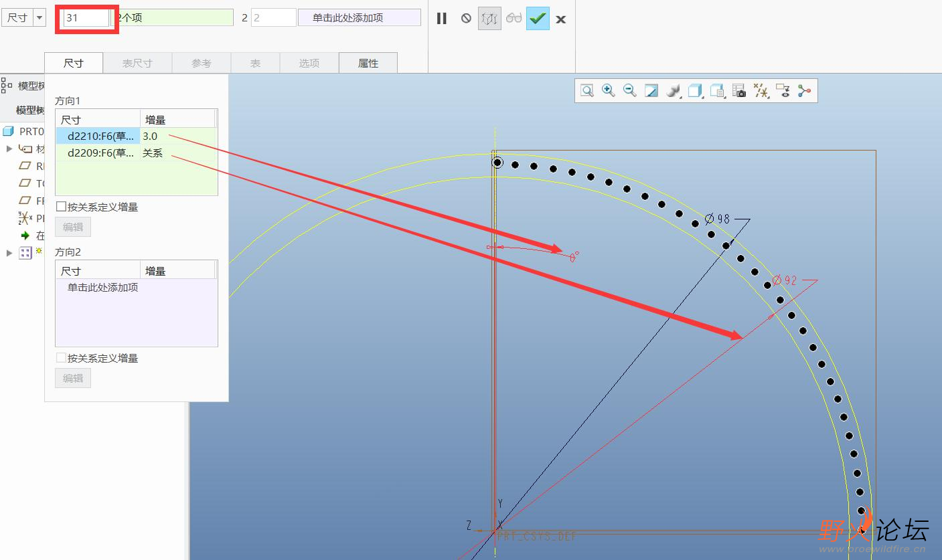Click the spin center tri-node icon
Viewport: 942px width, 560px height.
pos(804,91)
